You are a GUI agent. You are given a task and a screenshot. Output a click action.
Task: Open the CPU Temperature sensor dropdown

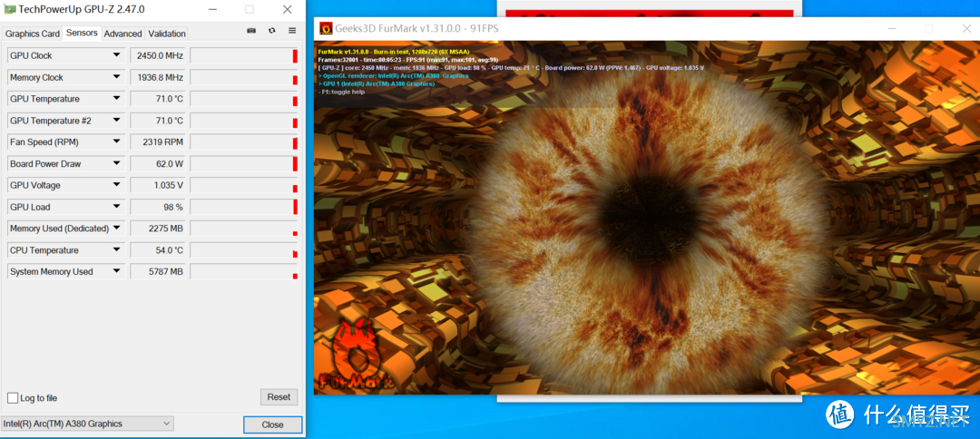coord(116,249)
